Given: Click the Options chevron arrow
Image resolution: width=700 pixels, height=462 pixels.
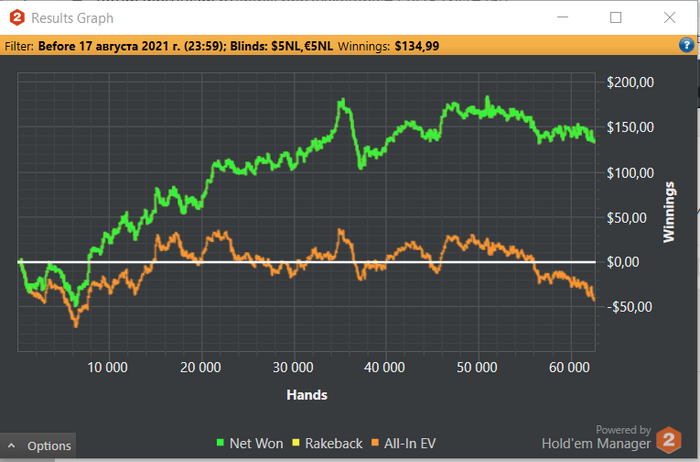Looking at the screenshot, I should point(12,445).
